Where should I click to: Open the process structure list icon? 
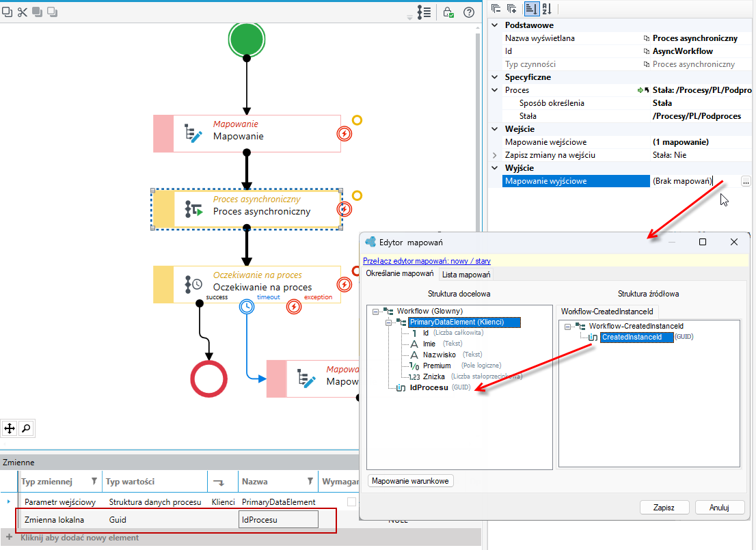click(424, 12)
